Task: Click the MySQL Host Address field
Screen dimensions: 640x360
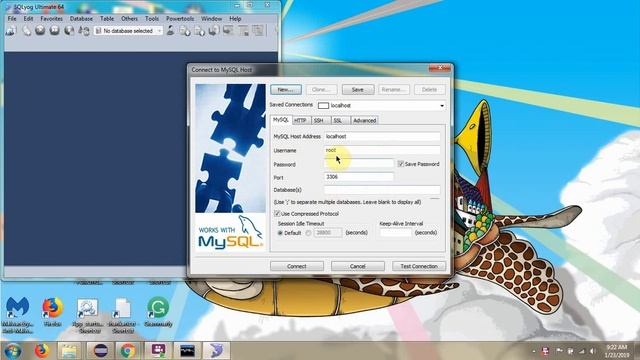Action: click(382, 136)
